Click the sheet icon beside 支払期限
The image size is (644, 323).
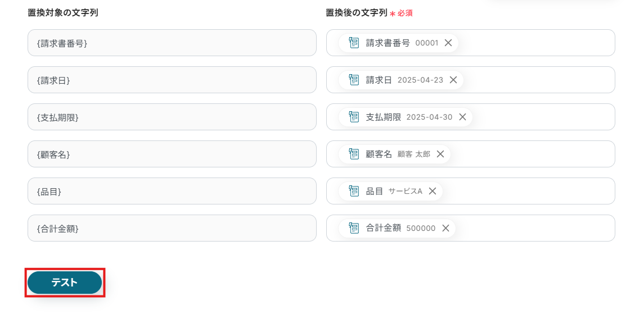[x=354, y=116]
